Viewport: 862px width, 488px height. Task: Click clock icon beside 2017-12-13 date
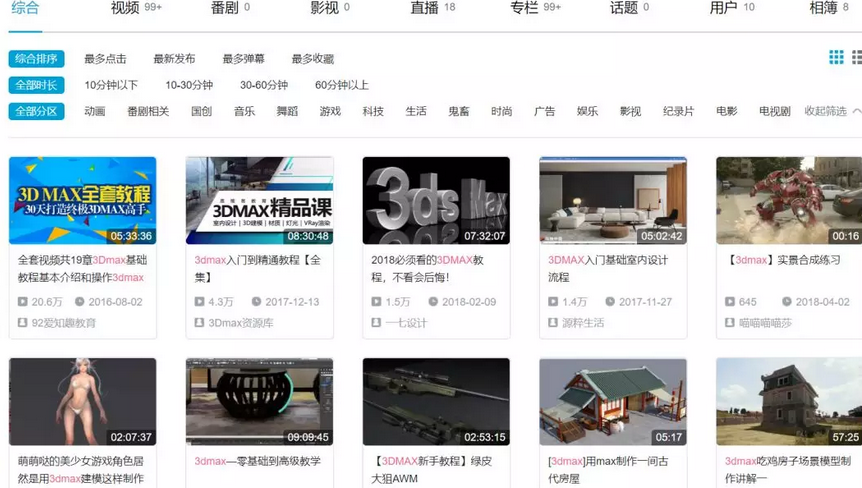256,302
